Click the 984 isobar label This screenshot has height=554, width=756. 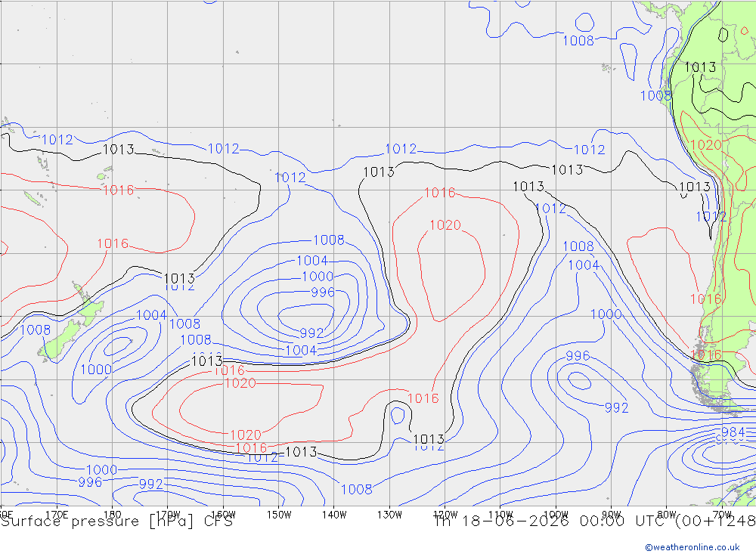pyautogui.click(x=733, y=432)
